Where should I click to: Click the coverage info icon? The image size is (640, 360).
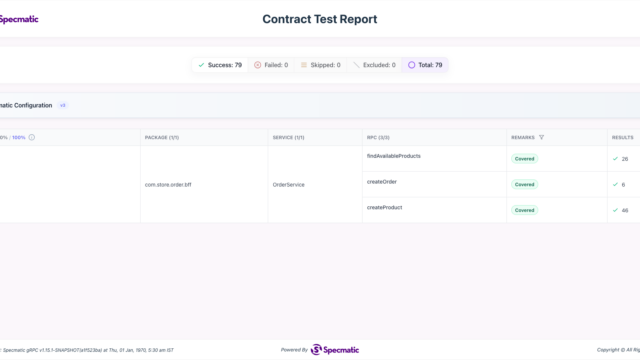pyautogui.click(x=32, y=138)
